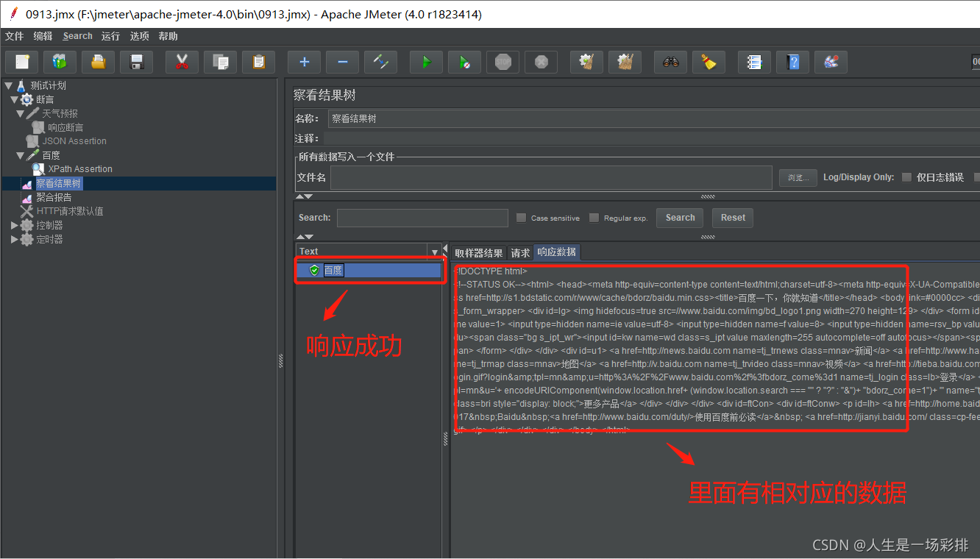Click the 名称 input field
980x559 pixels.
pyautogui.click(x=653, y=118)
